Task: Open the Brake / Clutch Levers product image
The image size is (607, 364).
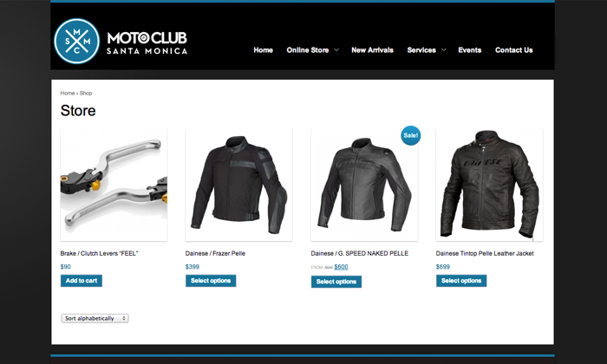Action: point(114,185)
